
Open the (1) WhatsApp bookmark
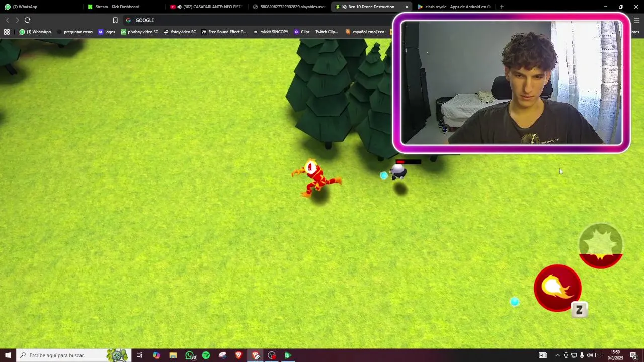pos(35,32)
